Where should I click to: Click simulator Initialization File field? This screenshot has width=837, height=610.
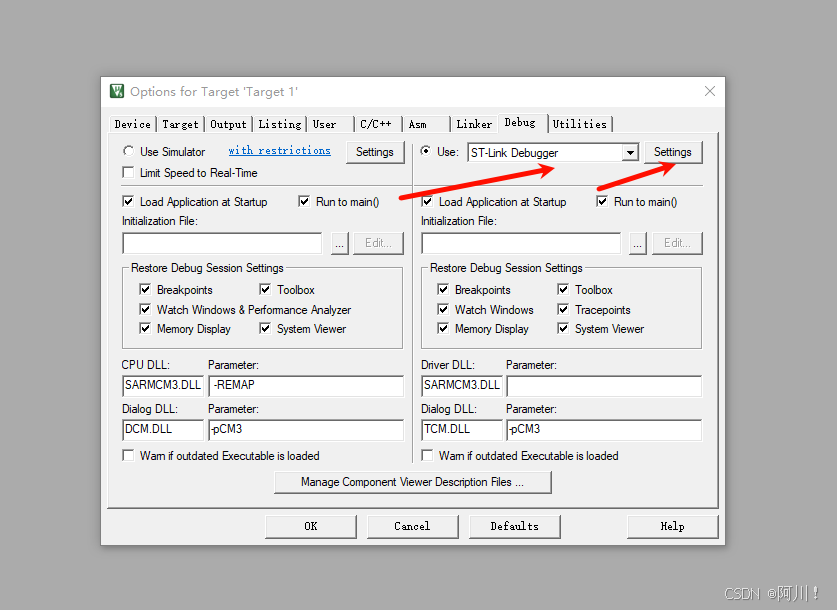point(222,243)
